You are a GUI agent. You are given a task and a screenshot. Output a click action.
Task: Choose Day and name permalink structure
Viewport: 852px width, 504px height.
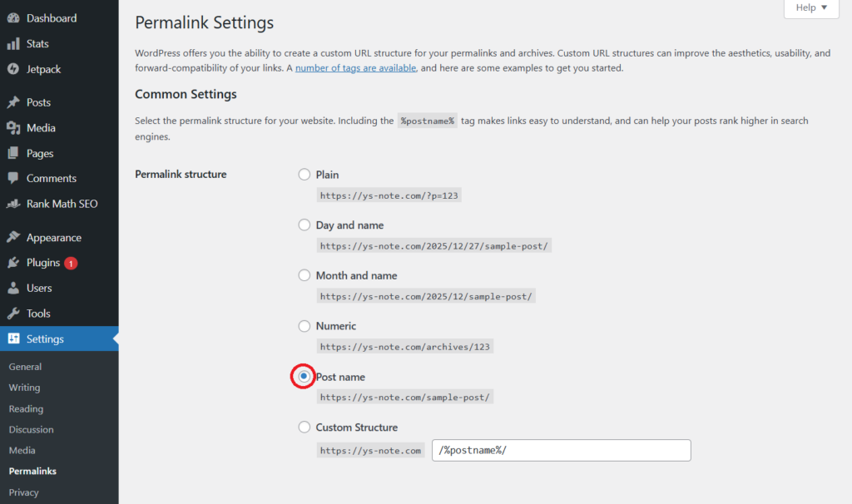pos(304,225)
